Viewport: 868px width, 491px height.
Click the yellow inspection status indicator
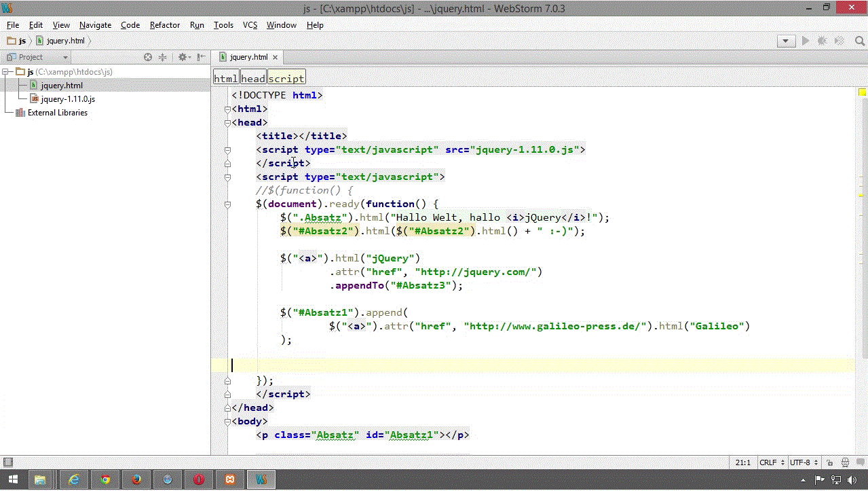[862, 92]
